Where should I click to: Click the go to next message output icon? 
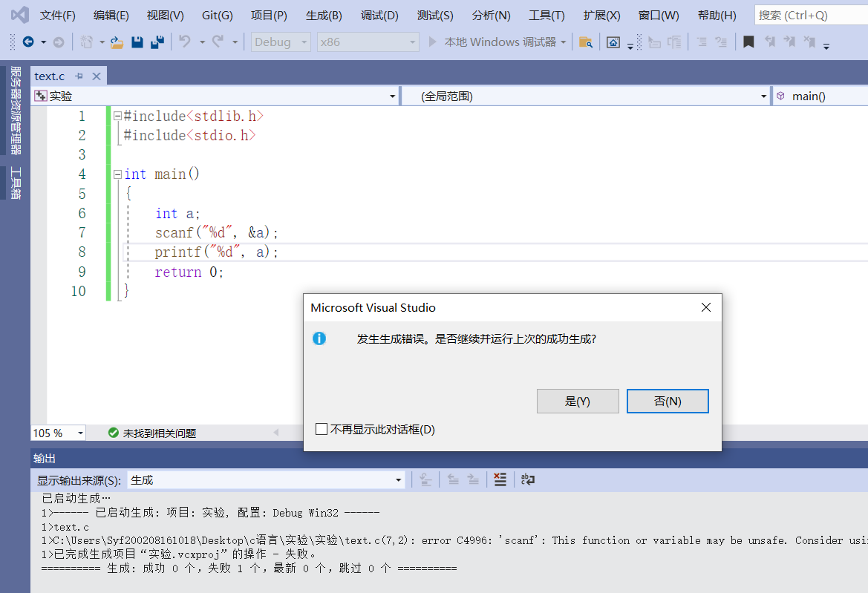[473, 479]
